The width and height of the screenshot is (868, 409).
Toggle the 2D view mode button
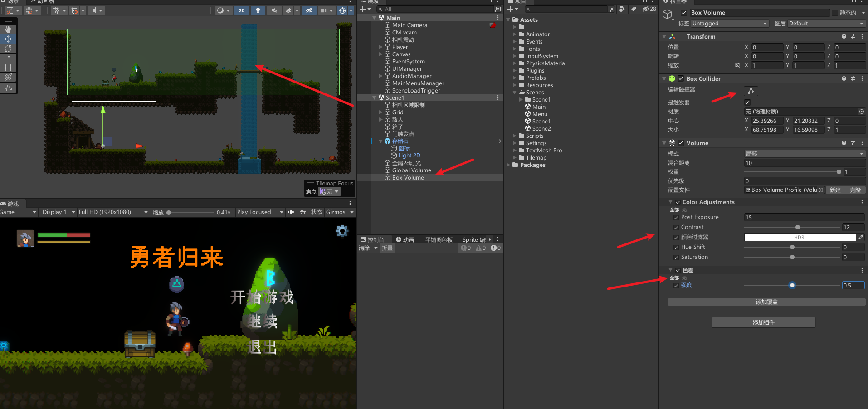(x=242, y=10)
